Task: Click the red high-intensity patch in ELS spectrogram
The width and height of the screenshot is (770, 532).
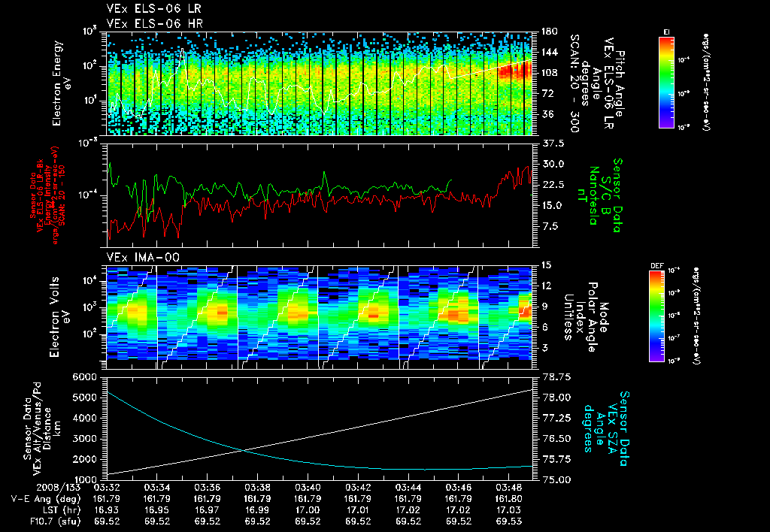Action: click(514, 71)
